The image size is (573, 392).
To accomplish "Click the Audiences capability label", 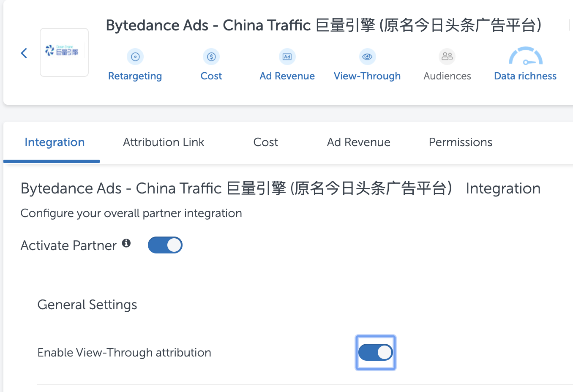I will [447, 76].
